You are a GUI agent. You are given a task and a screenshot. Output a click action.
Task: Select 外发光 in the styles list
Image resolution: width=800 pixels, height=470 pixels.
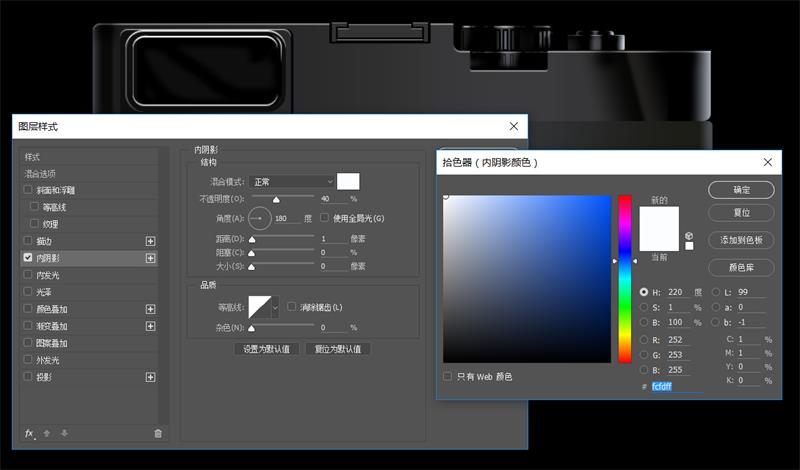click(x=48, y=360)
